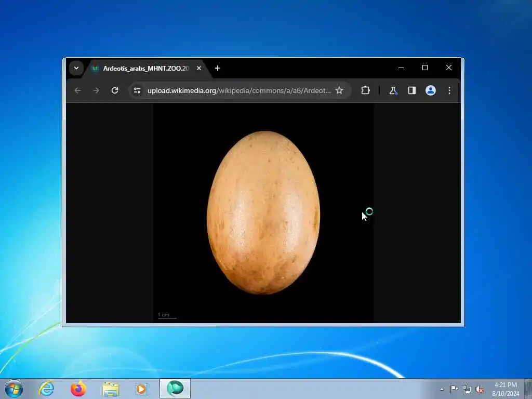Open Windows Media Player from taskbar
The height and width of the screenshot is (399, 532).
[x=142, y=389]
